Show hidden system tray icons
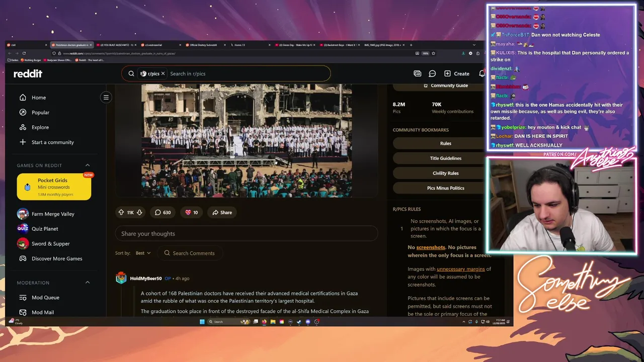 point(464,322)
